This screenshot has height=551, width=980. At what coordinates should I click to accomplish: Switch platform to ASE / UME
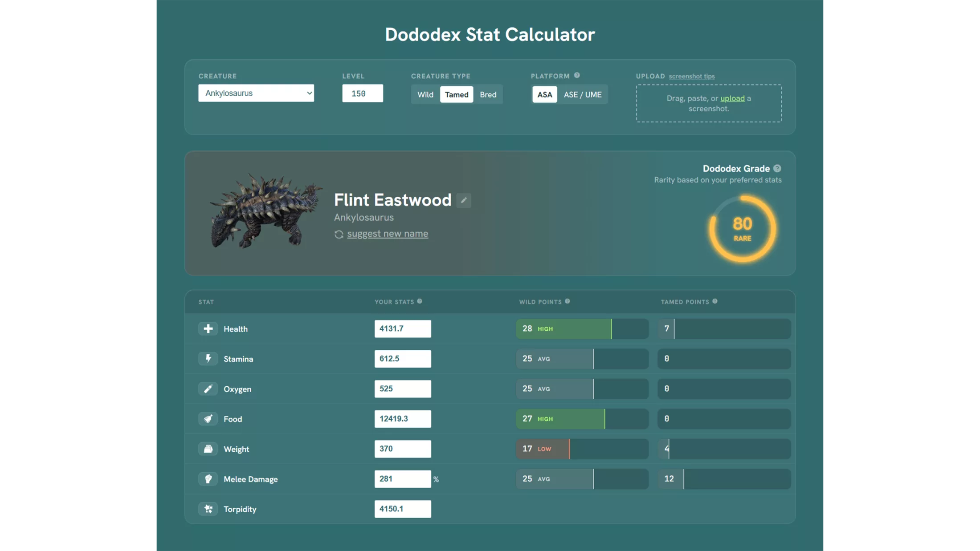583,94
